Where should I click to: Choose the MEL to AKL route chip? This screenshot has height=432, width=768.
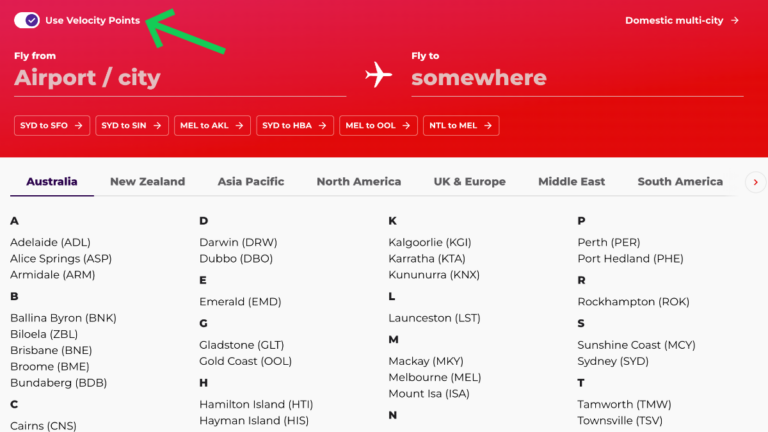[212, 126]
